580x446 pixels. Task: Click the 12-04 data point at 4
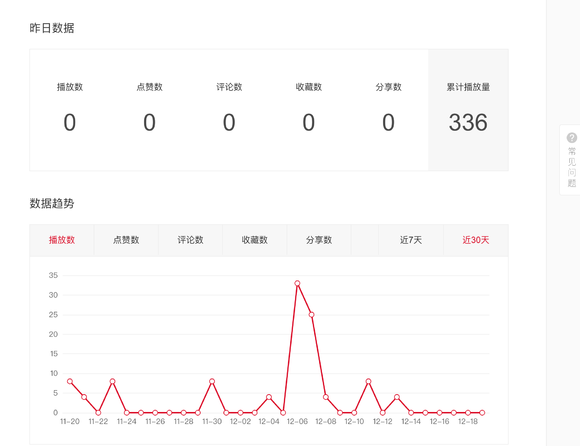[269, 397]
